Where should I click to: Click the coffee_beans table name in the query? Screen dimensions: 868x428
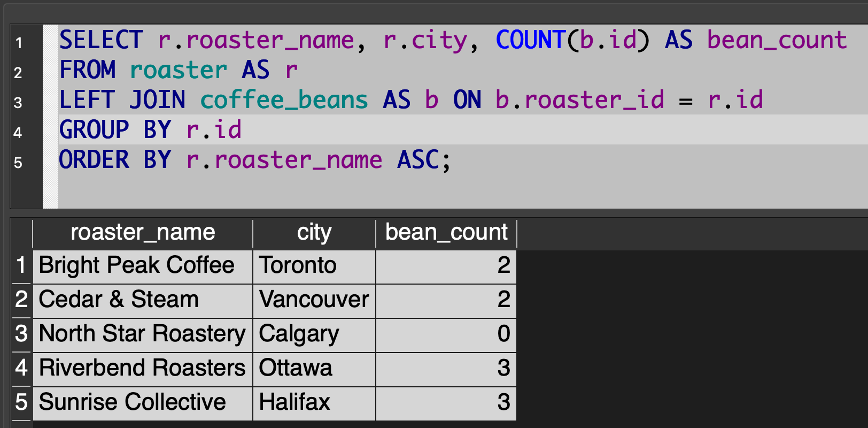pyautogui.click(x=284, y=100)
